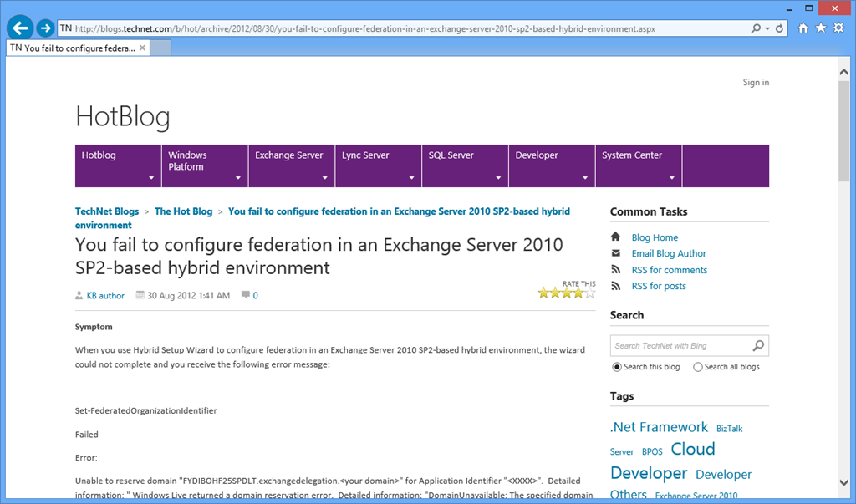The height and width of the screenshot is (504, 856).
Task: Open the .Net Framework tag
Action: tap(659, 427)
